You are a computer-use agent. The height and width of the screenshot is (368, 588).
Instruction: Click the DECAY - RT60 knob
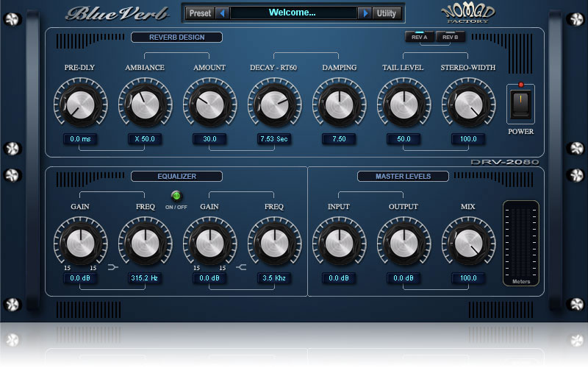(274, 105)
